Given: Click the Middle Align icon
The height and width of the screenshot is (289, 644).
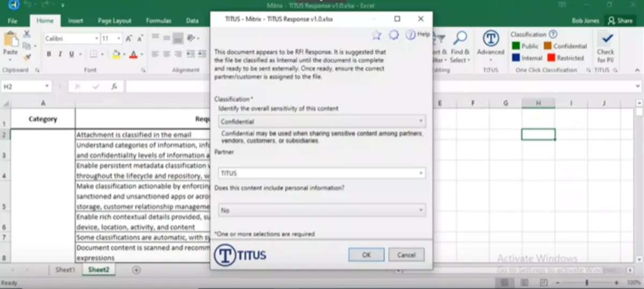Looking at the screenshot, I should pyautogui.click(x=166, y=38).
